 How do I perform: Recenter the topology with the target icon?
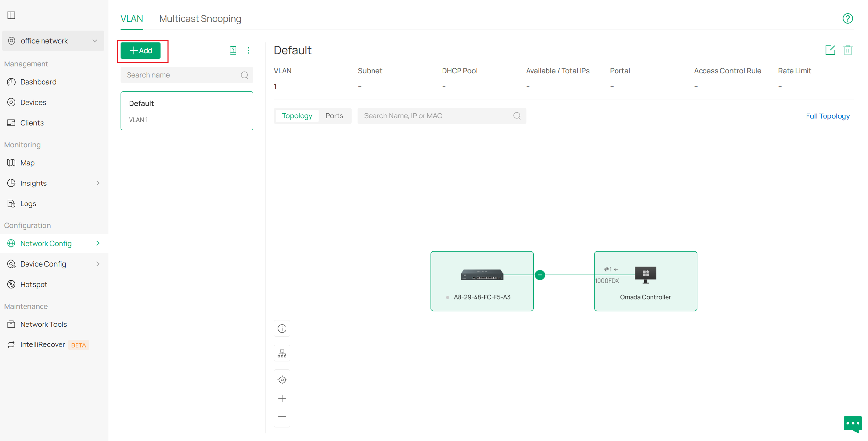click(282, 380)
